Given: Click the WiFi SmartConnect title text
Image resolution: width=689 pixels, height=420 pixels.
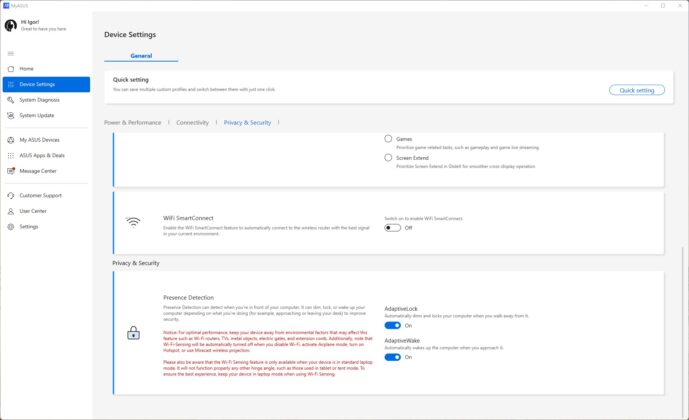Looking at the screenshot, I should click(x=188, y=218).
